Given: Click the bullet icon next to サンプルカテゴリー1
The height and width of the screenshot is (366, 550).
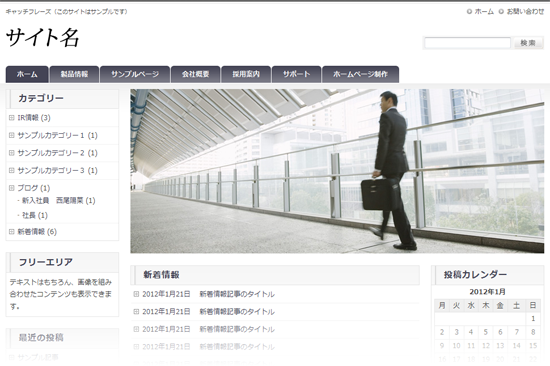Looking at the screenshot, I should (12, 135).
